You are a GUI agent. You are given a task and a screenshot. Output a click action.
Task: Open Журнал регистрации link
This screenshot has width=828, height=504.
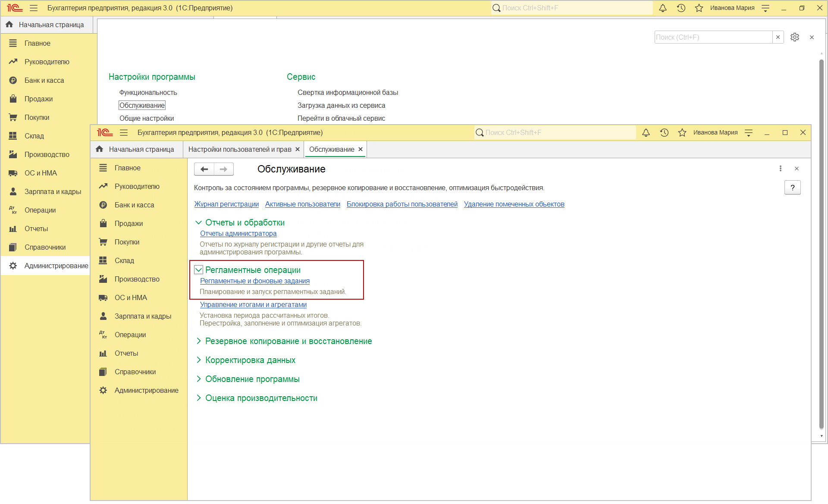tap(226, 204)
